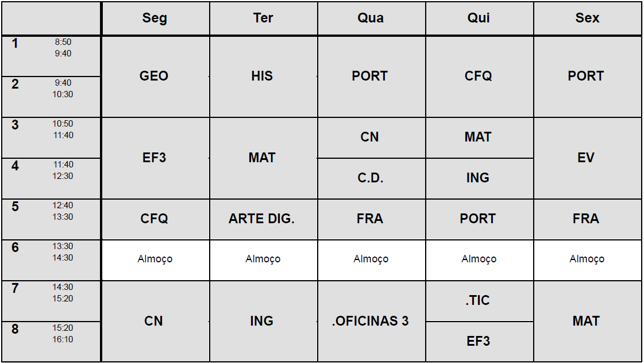Click Tuesday's ING afternoon block

coord(263,321)
